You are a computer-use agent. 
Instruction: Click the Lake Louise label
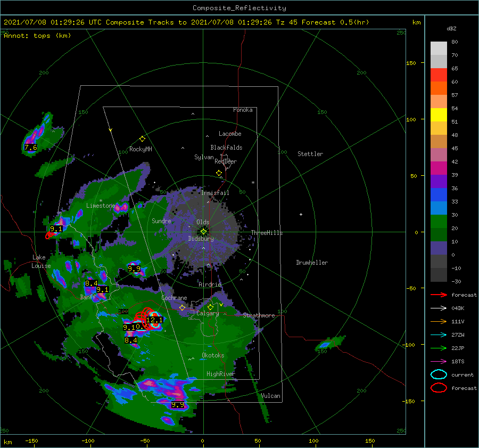pyautogui.click(x=41, y=262)
